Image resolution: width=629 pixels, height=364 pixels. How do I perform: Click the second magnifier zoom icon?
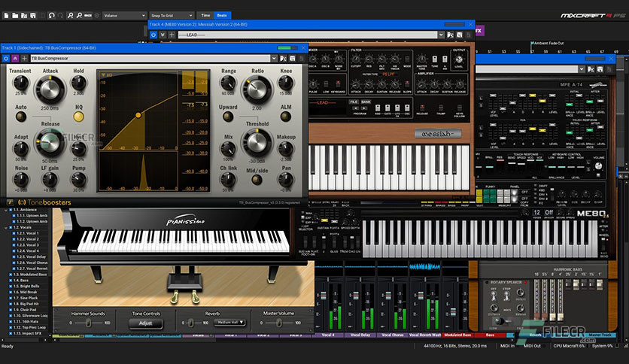79,16
